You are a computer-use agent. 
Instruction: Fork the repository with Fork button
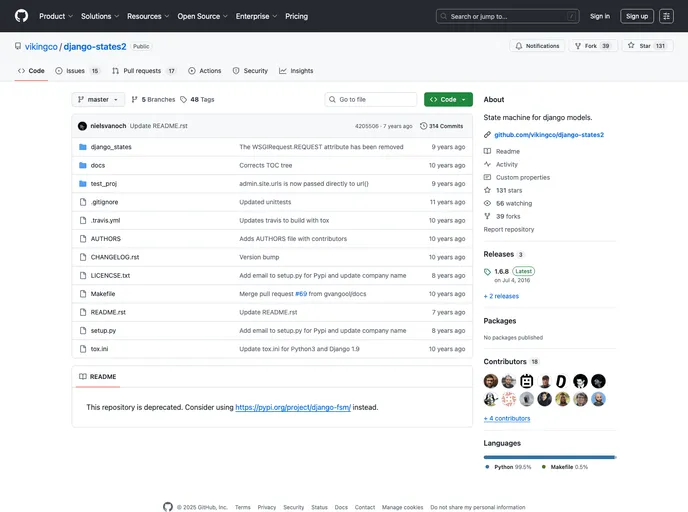coord(593,46)
